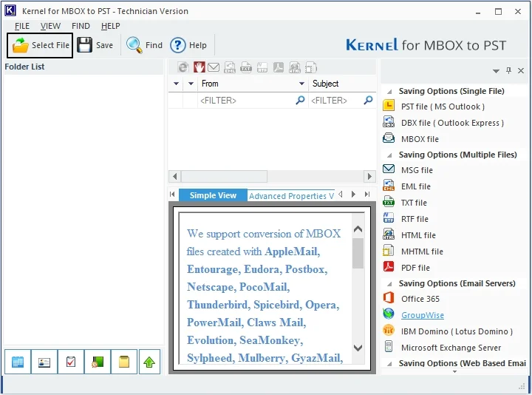Open Help from the toolbar
Viewport: 532px width, 395px height.
[x=188, y=45]
